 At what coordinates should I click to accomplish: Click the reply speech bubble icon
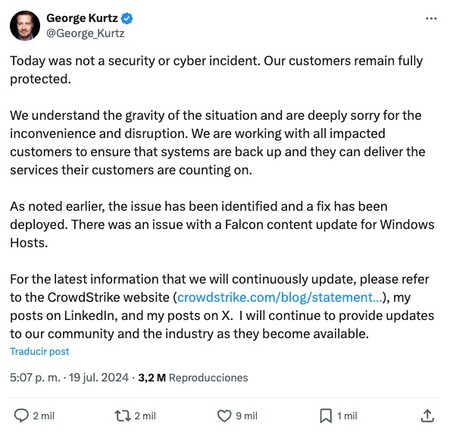(21, 416)
